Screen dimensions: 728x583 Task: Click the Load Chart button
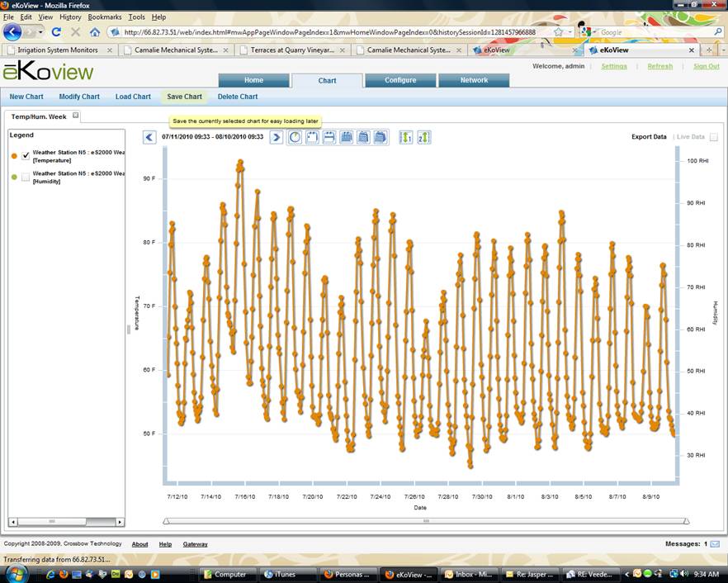point(133,97)
